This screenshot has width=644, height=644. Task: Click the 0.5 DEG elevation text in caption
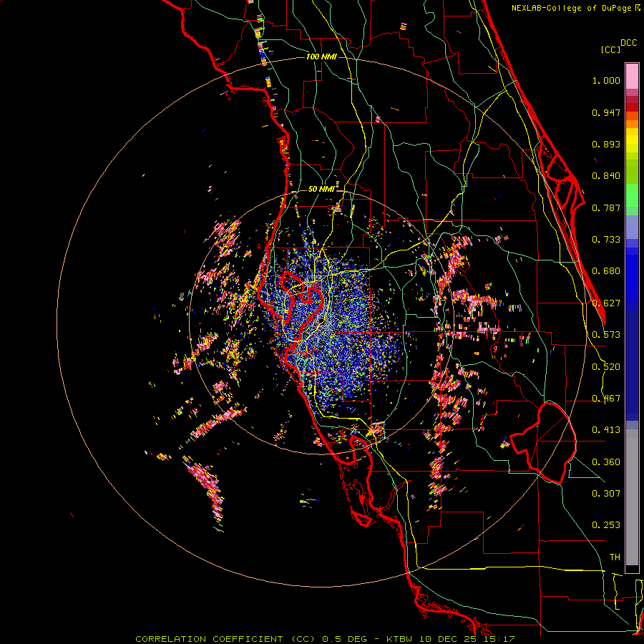344,639
